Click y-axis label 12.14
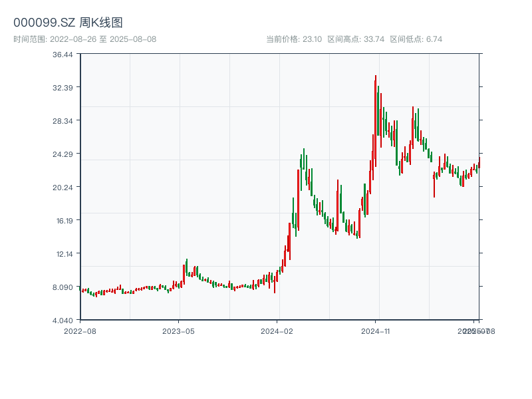The image size is (532, 399). [x=65, y=254]
